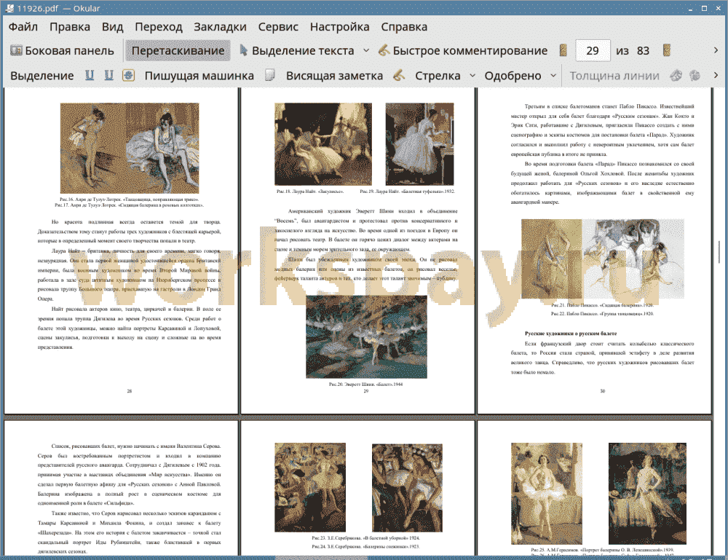Enable the Пишущая машинка typewriter tool

[x=199, y=76]
